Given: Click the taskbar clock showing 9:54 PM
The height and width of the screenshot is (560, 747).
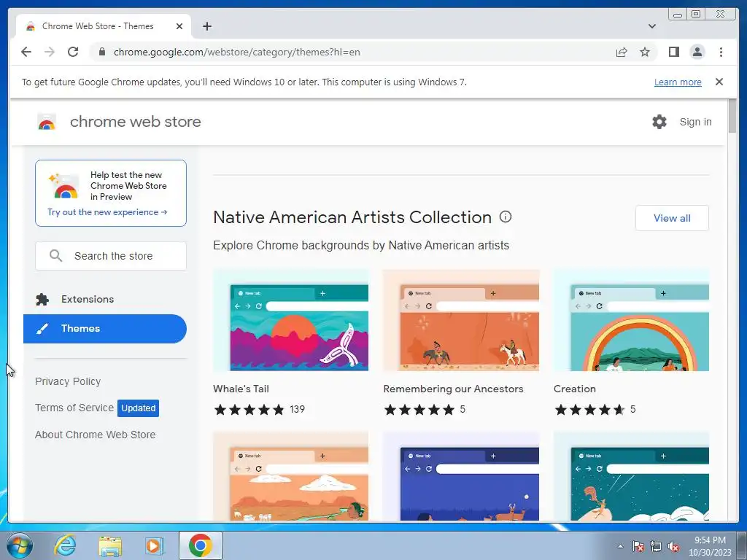Looking at the screenshot, I should point(709,546).
